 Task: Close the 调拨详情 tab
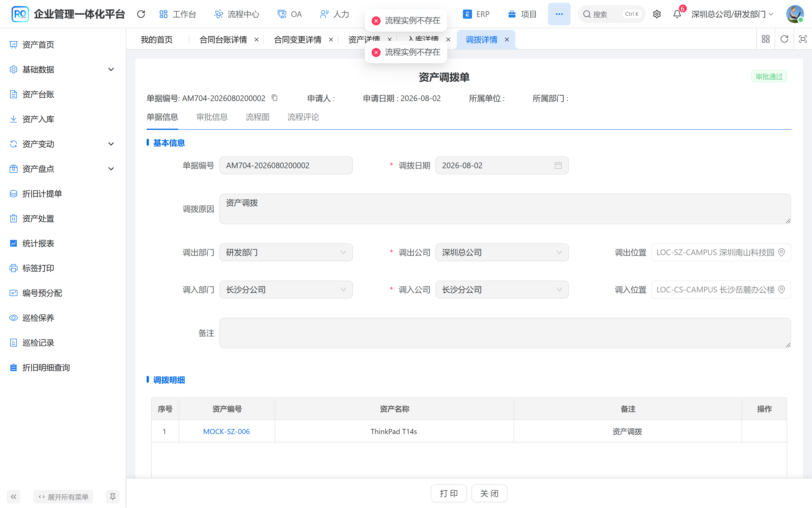point(507,40)
